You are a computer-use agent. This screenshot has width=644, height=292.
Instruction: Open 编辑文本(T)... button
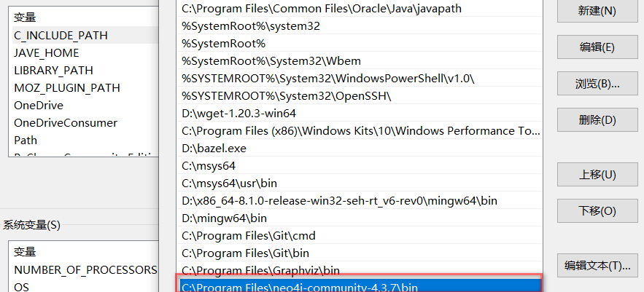click(597, 265)
